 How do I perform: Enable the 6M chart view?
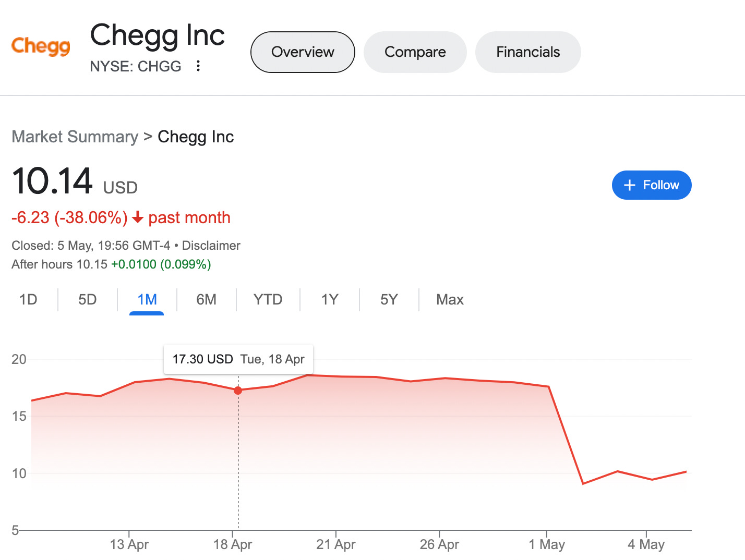pyautogui.click(x=207, y=300)
